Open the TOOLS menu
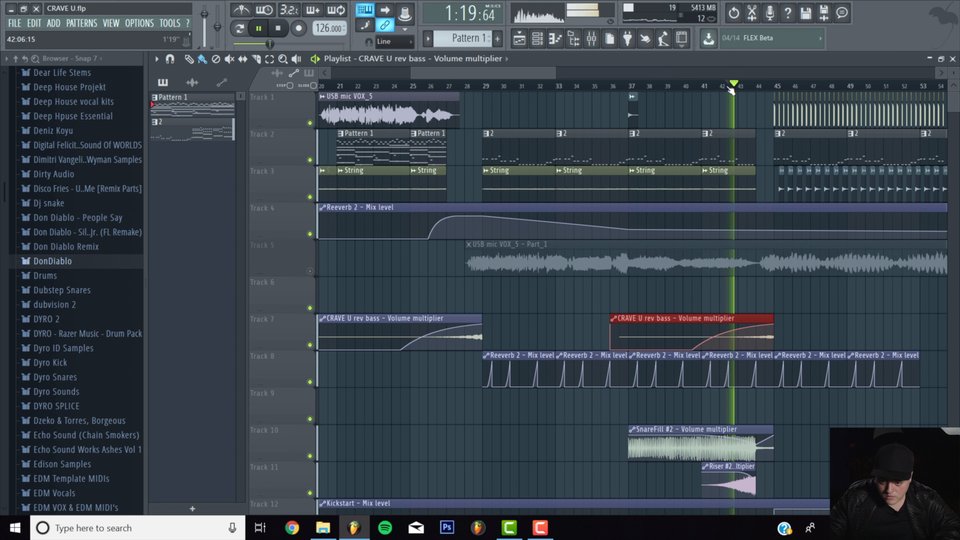This screenshot has width=960, height=540. (x=170, y=23)
